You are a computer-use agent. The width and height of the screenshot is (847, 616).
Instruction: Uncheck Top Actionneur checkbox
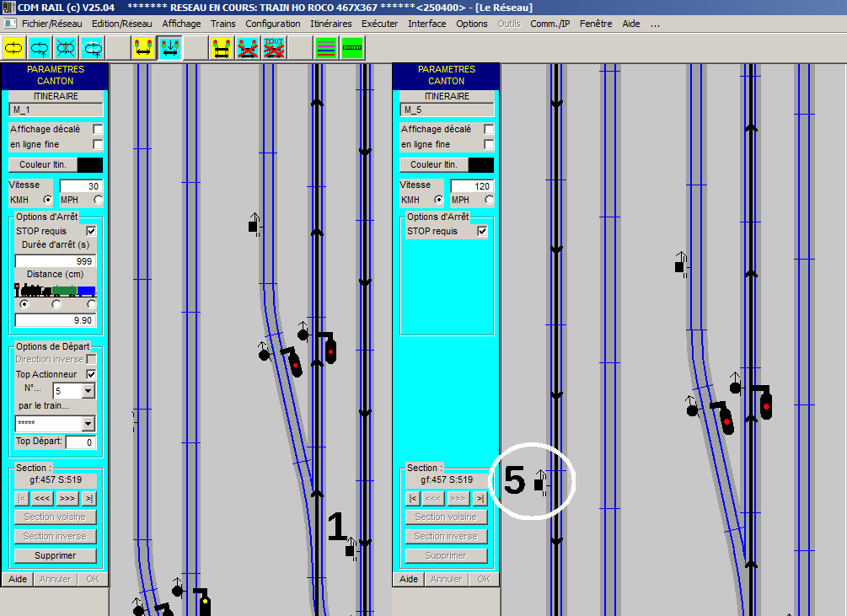point(91,374)
